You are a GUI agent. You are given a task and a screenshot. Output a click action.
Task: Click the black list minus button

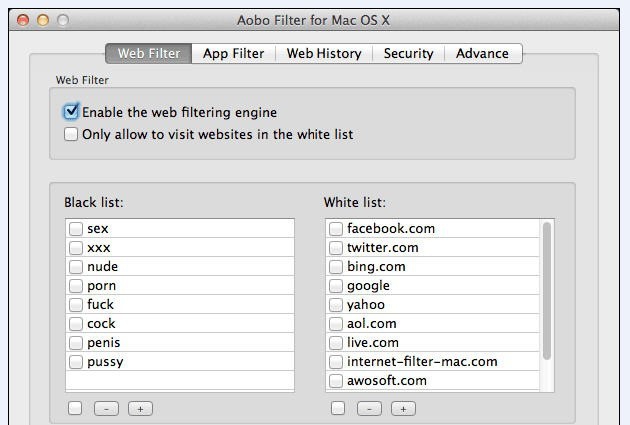[x=105, y=408]
